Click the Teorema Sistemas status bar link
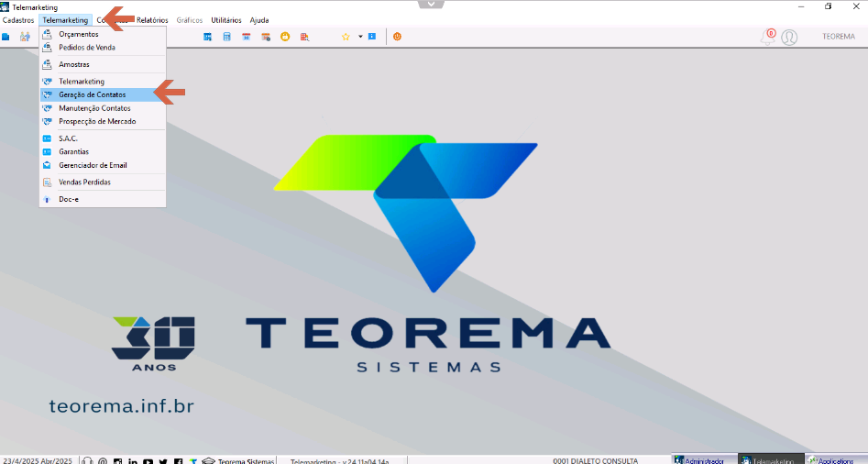Screen dimensions: 868x464 pos(246,460)
